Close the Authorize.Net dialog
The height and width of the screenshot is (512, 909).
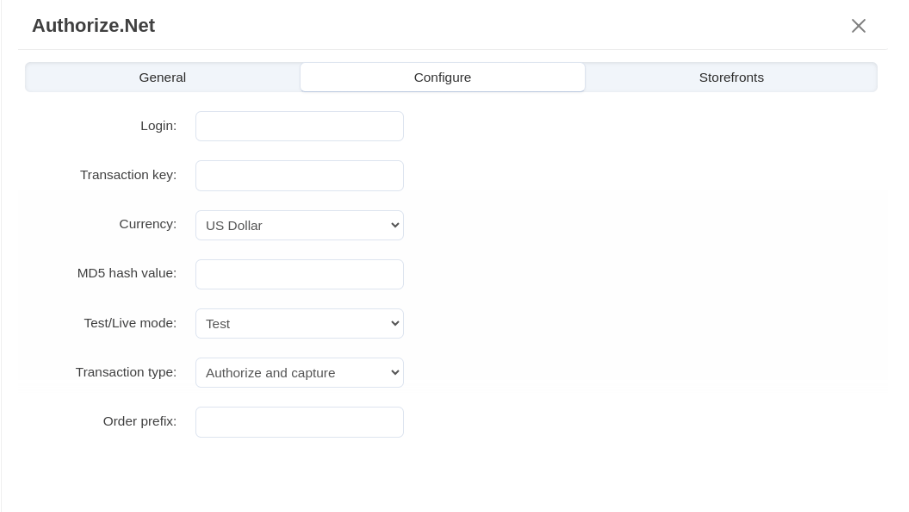tap(858, 26)
